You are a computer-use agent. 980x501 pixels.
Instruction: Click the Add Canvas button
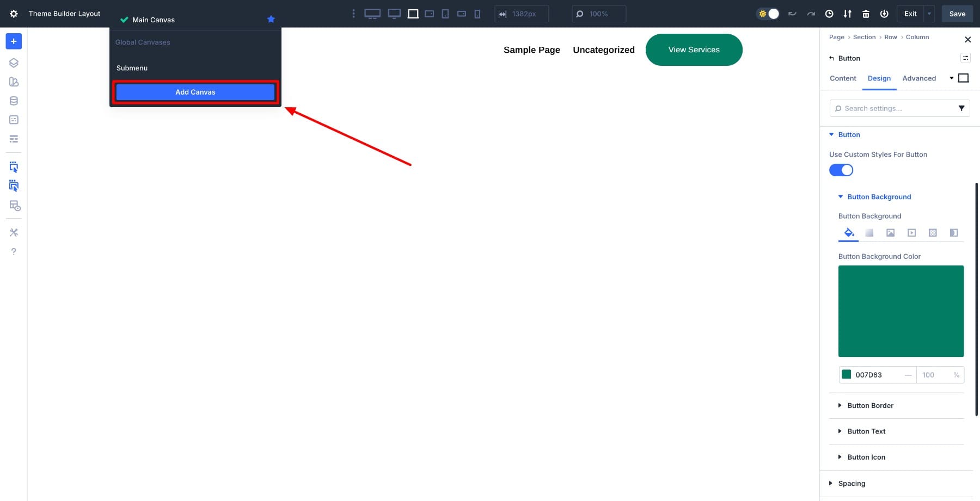195,92
